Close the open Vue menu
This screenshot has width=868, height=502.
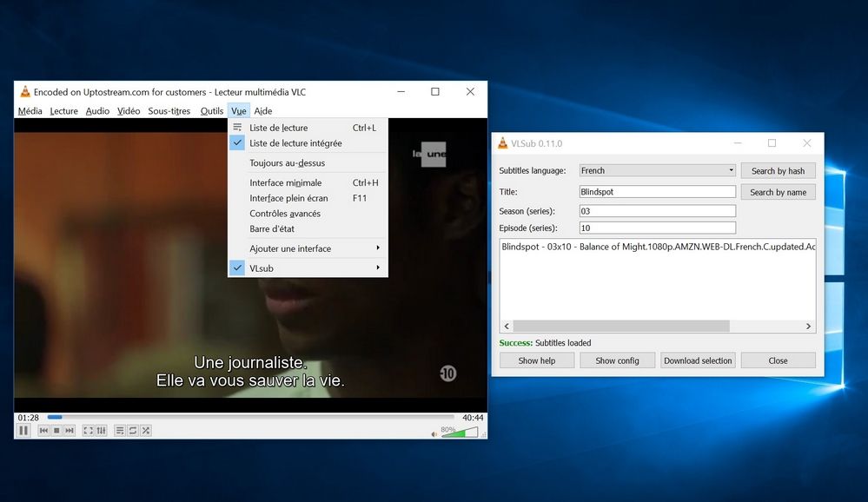[x=239, y=110]
